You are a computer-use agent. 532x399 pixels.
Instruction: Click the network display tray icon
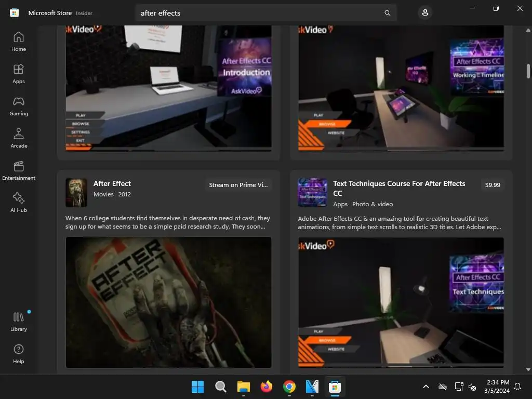[x=459, y=387]
